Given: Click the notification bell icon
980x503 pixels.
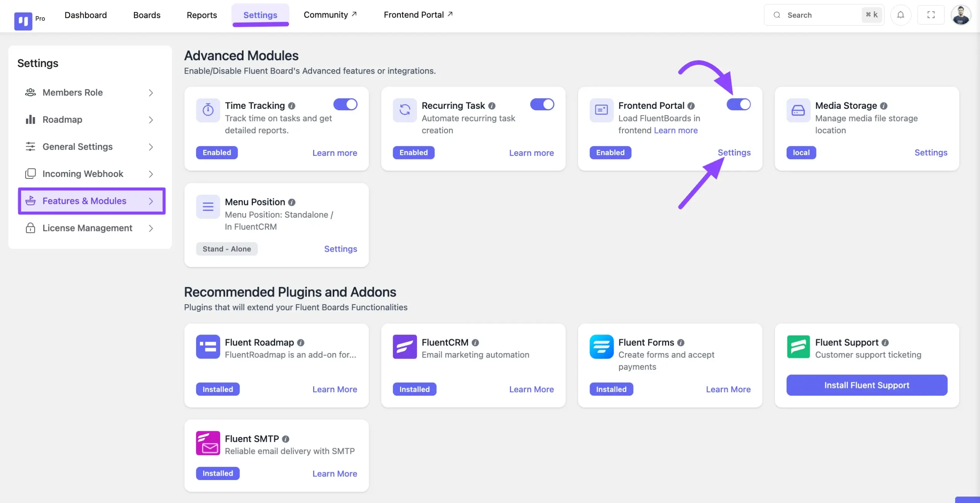Looking at the screenshot, I should (x=900, y=15).
